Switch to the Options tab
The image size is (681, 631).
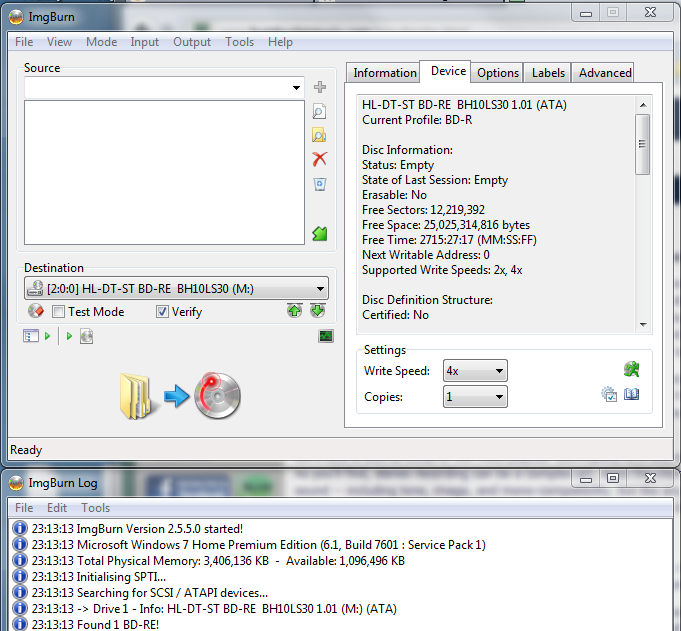[498, 73]
